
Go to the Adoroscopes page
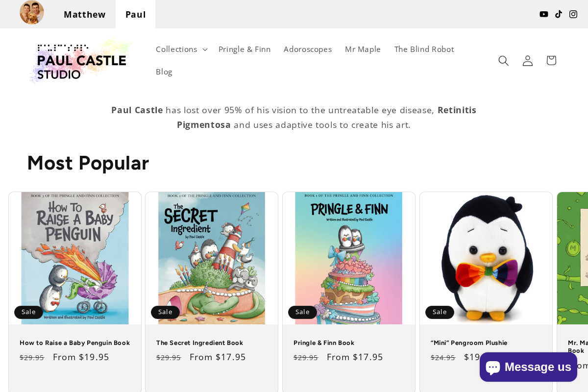pos(308,49)
